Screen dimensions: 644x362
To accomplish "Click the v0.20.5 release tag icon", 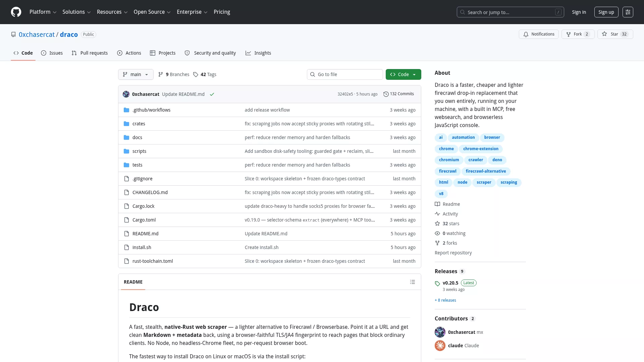I will click(437, 284).
